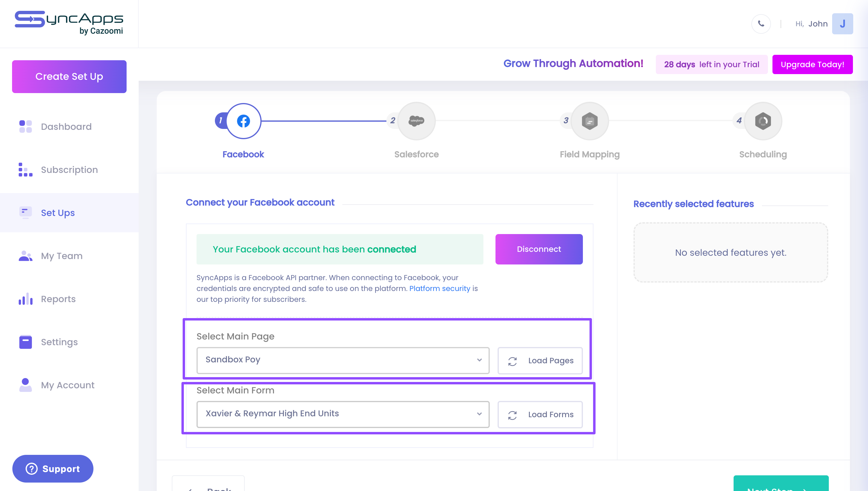Click the Load Pages button
Viewport: 868px width, 491px height.
click(540, 361)
